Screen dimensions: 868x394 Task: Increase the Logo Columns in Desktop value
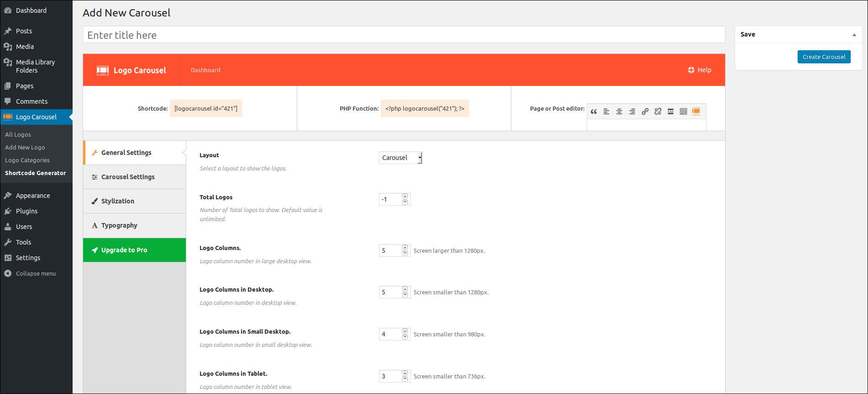(405, 289)
